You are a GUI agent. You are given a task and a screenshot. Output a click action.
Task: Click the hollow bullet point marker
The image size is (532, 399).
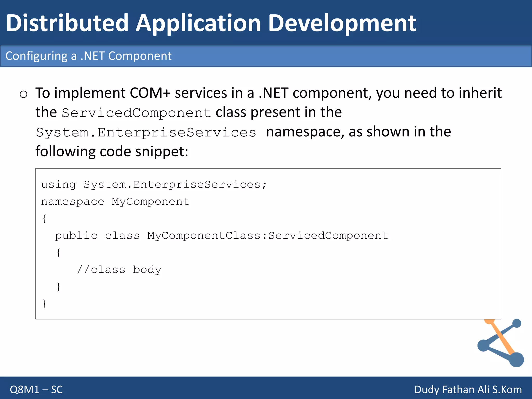23,94
